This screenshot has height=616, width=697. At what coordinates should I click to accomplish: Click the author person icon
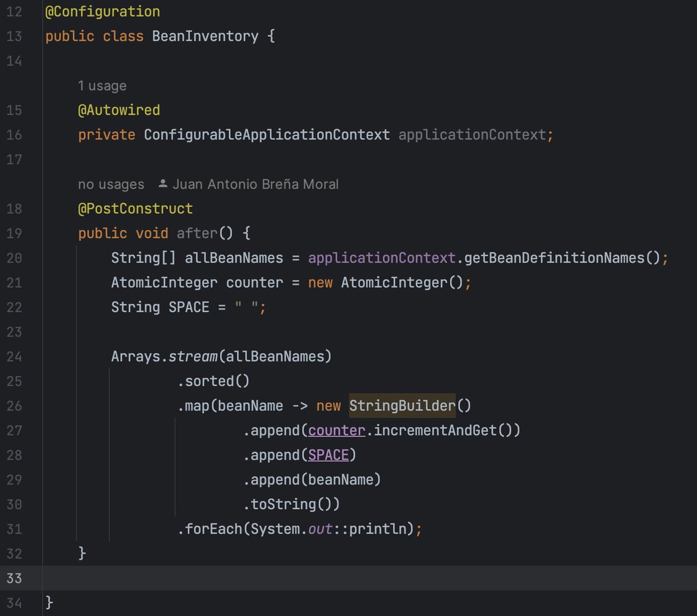(163, 184)
